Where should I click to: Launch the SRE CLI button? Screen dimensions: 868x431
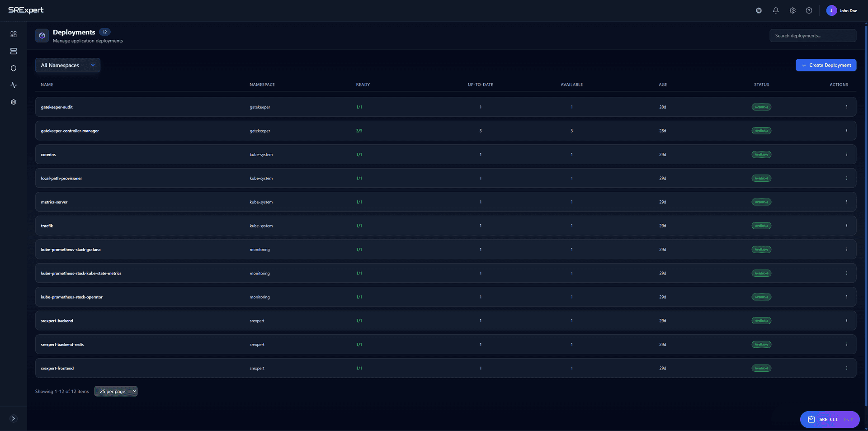[829, 419]
